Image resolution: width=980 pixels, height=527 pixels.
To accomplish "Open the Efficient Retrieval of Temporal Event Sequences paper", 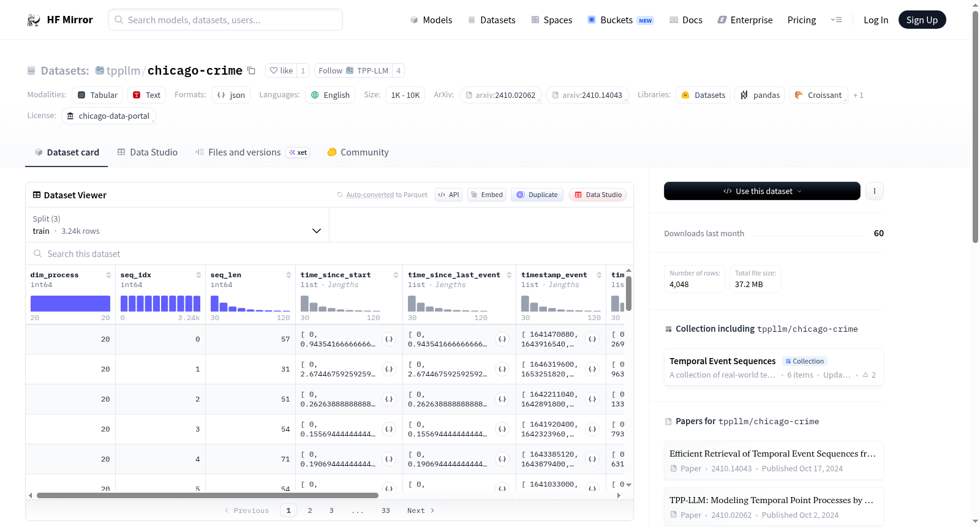I will click(774, 460).
